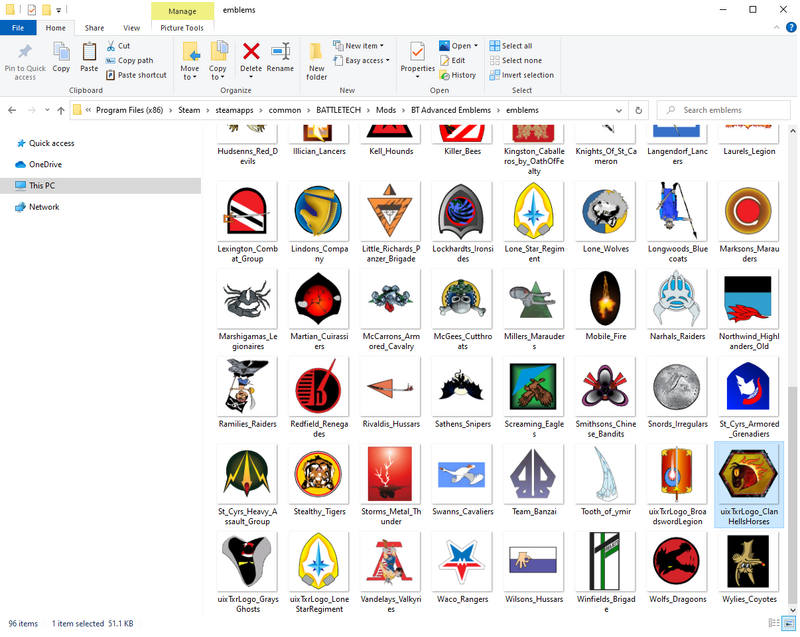Select Lone_Wolves emblem thumbnail
Viewport: 800px width, 637px height.
(605, 212)
